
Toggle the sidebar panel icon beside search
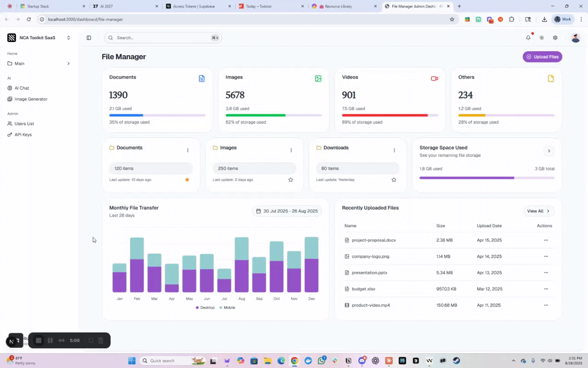pos(89,37)
